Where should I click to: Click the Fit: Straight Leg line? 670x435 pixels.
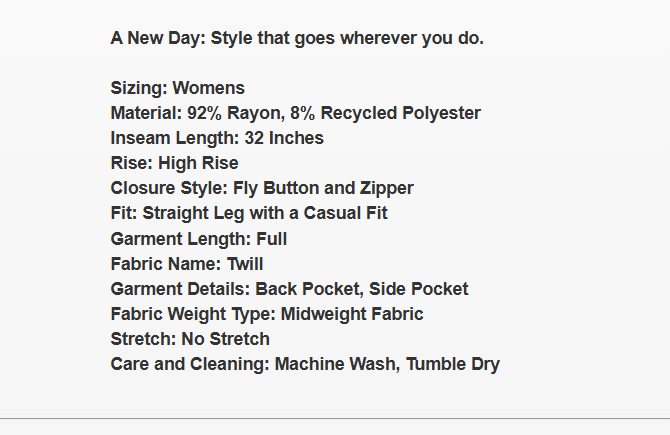coord(249,213)
